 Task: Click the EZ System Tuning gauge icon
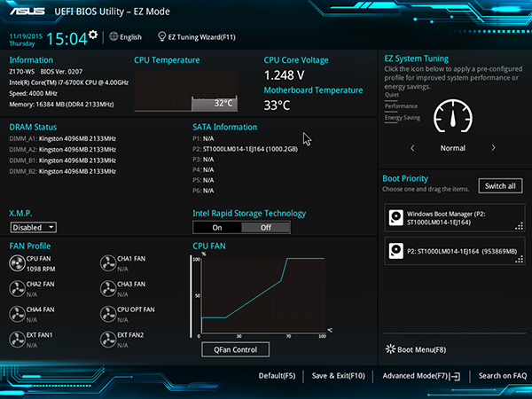coord(453,116)
